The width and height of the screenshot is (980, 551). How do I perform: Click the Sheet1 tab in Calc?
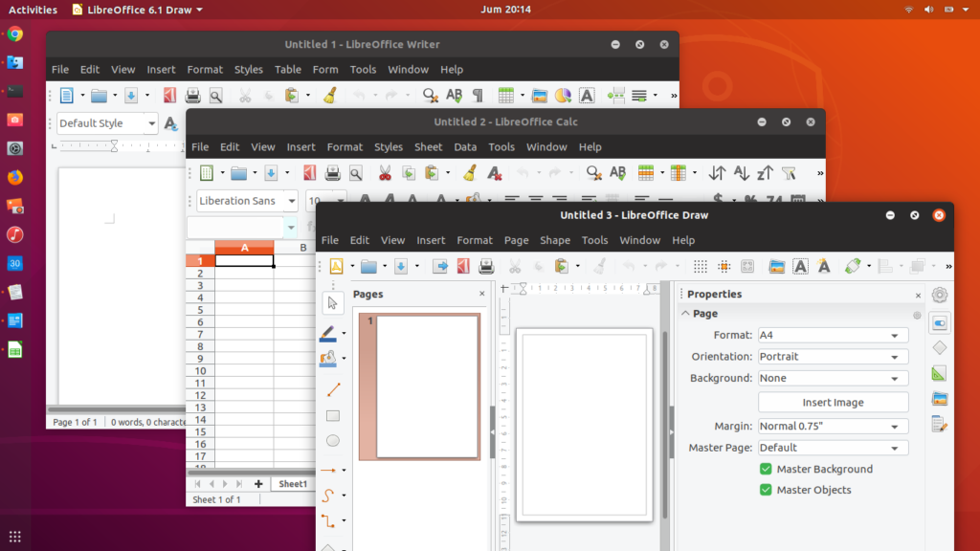(x=293, y=484)
